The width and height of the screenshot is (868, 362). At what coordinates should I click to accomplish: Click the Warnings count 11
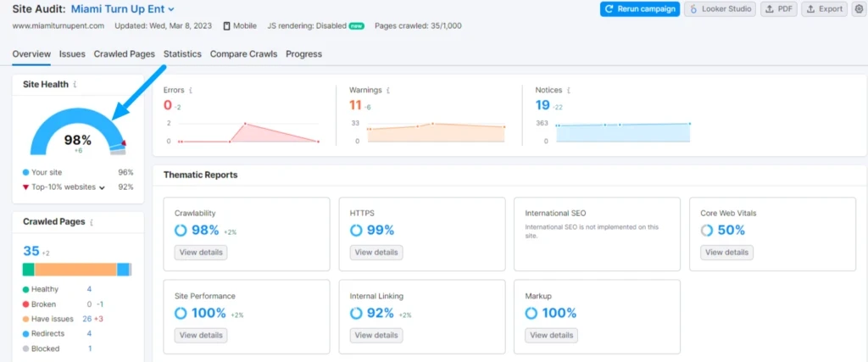(355, 105)
